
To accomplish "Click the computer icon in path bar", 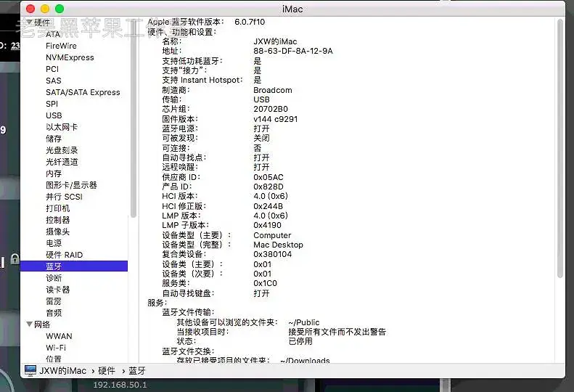I will pos(30,370).
